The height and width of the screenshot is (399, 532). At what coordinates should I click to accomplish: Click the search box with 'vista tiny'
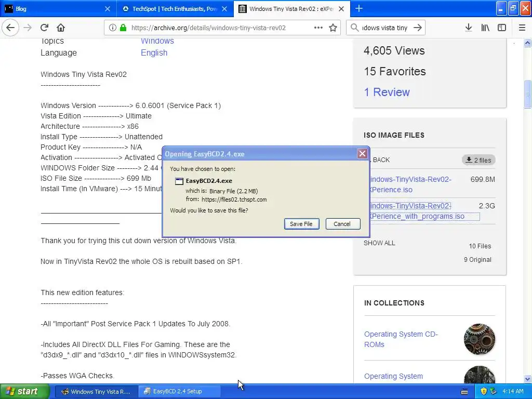385,28
